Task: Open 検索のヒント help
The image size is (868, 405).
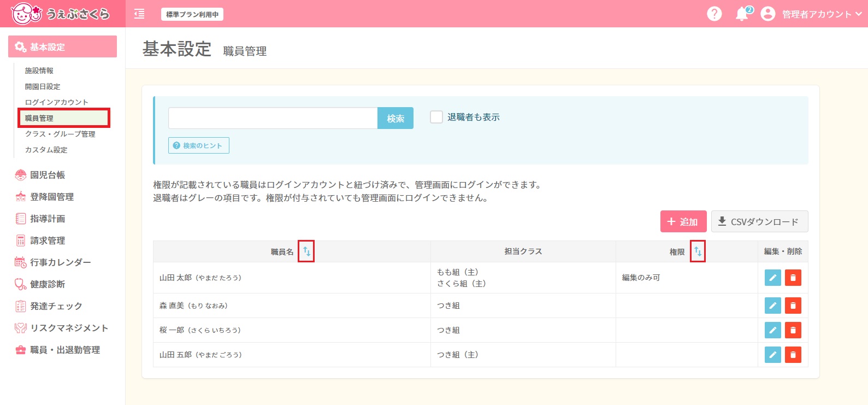Action: tap(199, 145)
